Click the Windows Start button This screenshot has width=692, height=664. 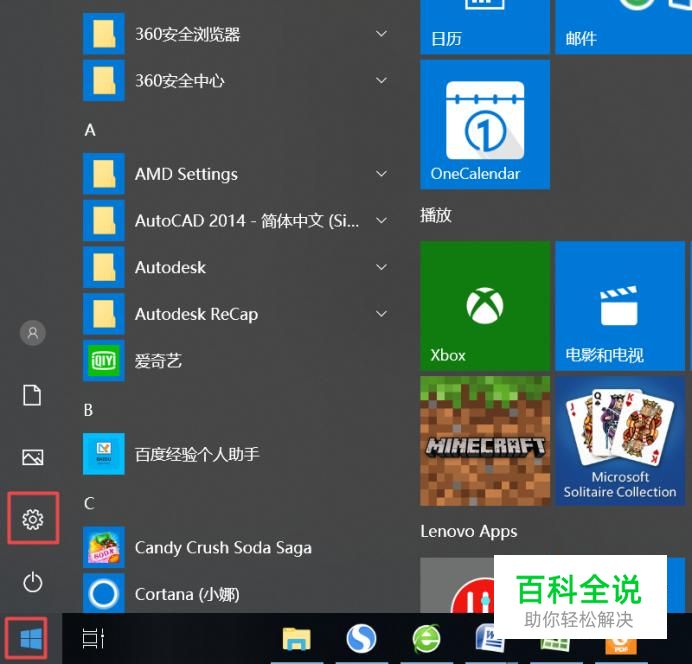[31, 639]
